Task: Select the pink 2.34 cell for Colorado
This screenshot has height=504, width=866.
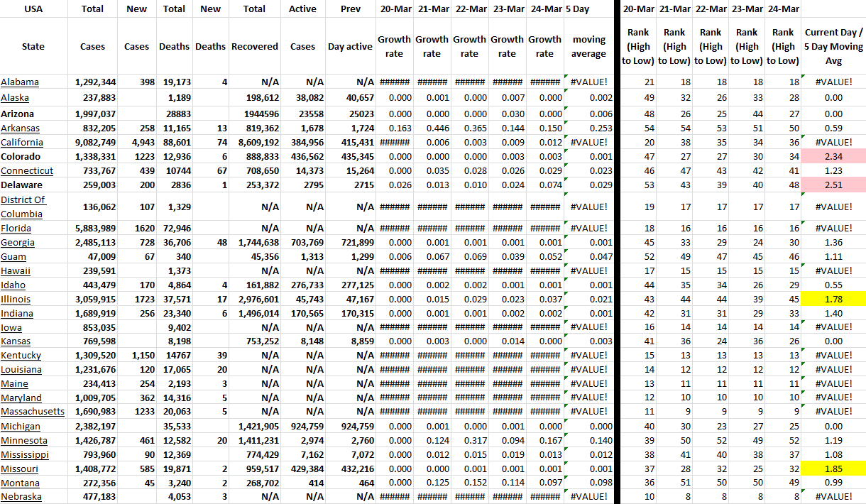Action: point(833,157)
